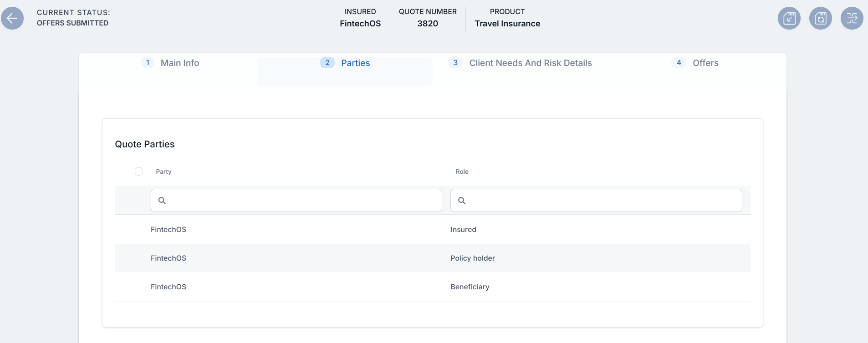The width and height of the screenshot is (868, 343).
Task: Open the Main Info tab
Action: (179, 63)
